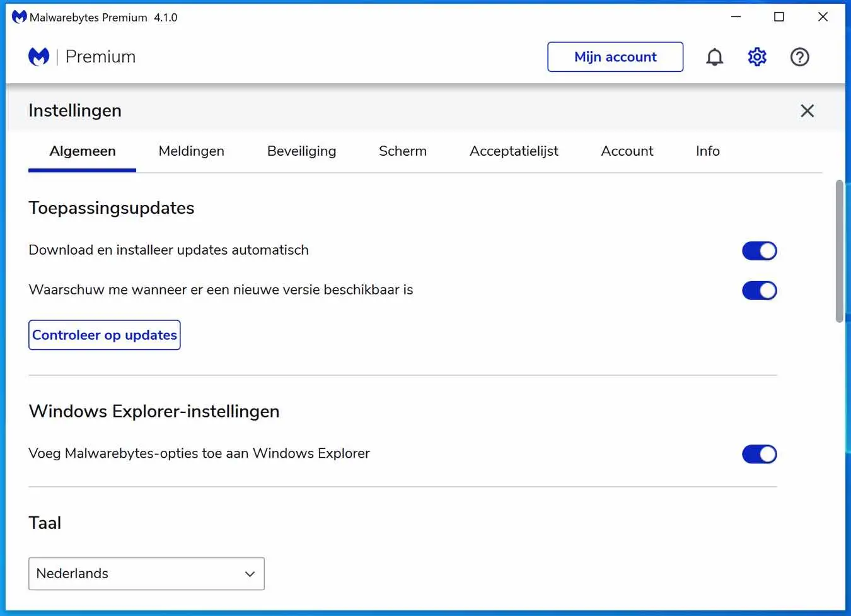
Task: Toggle new version available warning
Action: [759, 291]
